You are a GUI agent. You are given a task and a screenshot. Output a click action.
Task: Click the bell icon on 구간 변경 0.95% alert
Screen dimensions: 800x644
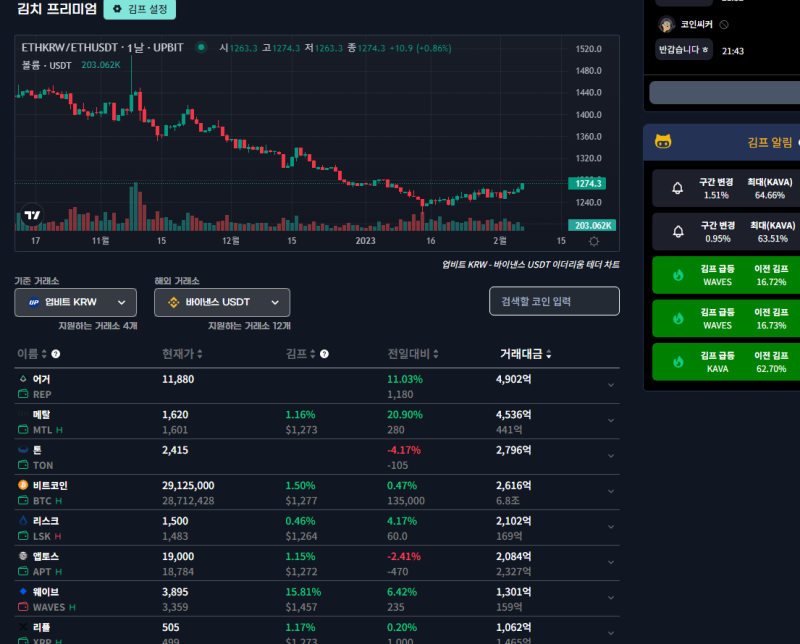click(678, 232)
